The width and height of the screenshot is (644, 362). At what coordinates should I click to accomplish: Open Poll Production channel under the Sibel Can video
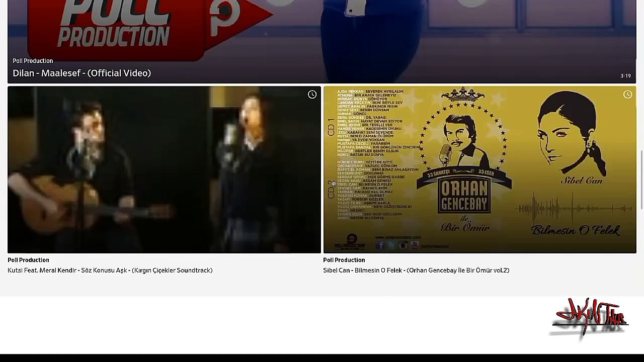click(x=344, y=260)
